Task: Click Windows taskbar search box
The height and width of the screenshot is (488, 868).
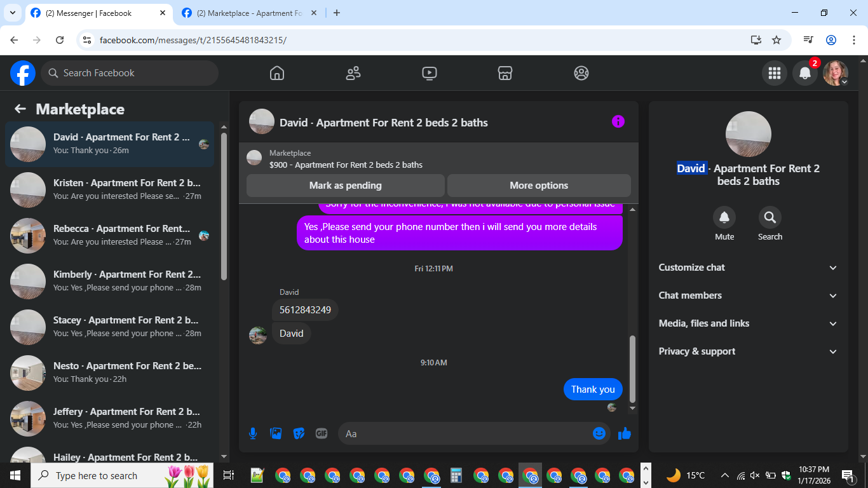Action: tap(122, 475)
